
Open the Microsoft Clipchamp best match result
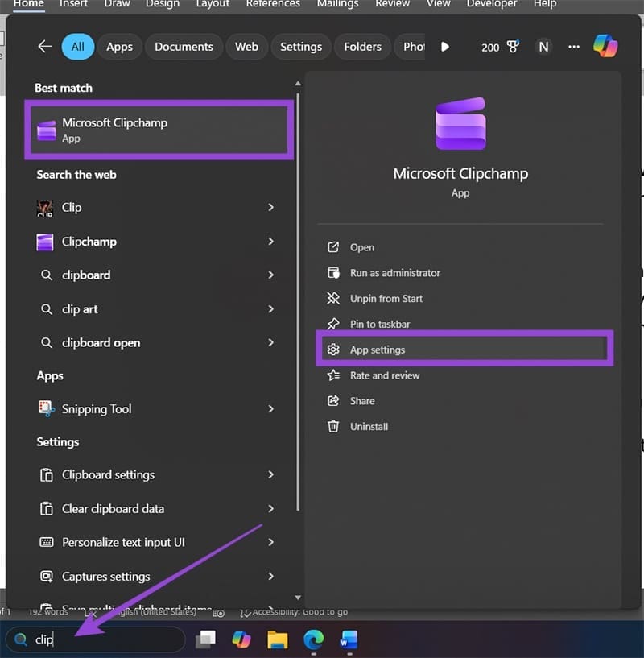coord(159,130)
